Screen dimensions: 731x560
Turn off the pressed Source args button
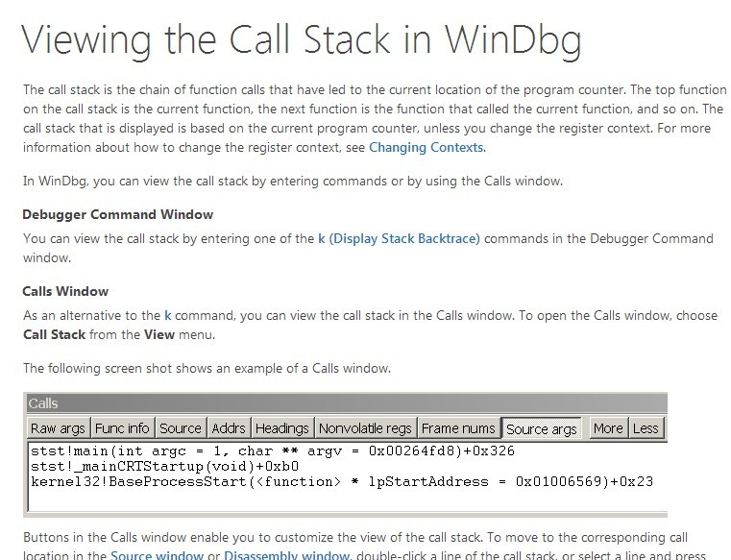[x=541, y=428]
